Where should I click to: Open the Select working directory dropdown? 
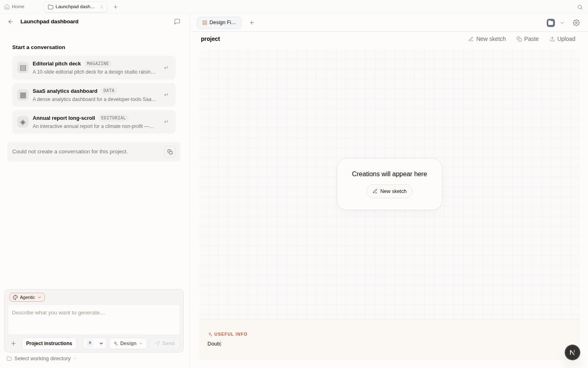(x=42, y=359)
